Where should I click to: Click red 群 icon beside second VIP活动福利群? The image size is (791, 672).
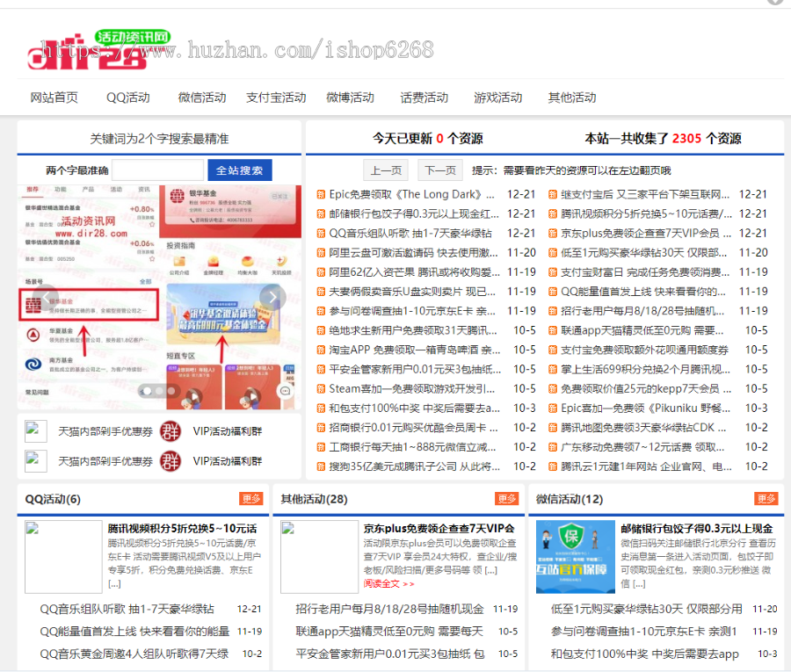pos(171,461)
